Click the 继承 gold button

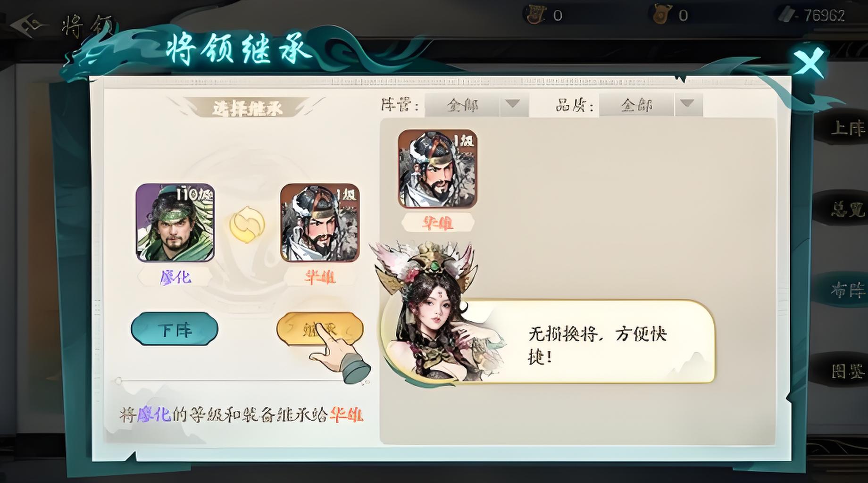(320, 329)
